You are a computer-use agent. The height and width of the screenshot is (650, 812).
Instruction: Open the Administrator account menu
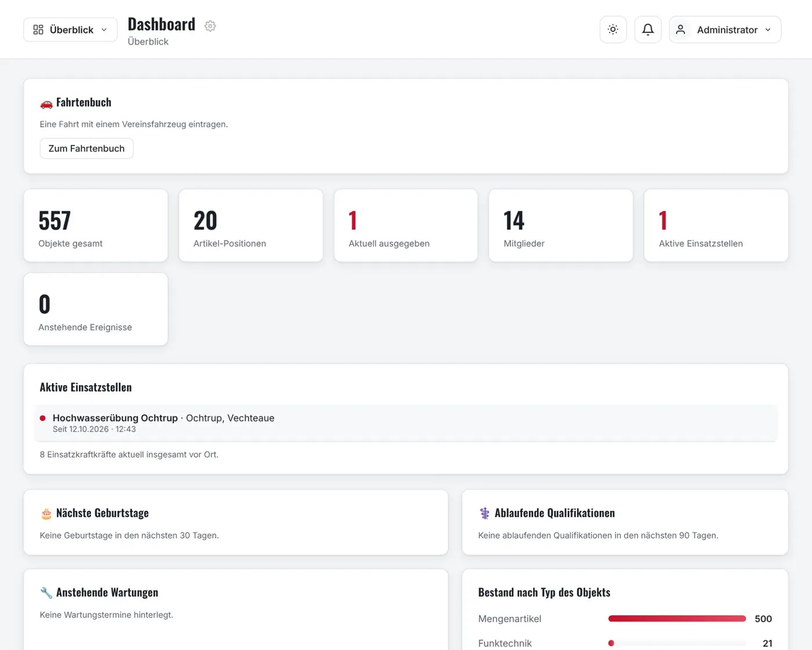coord(725,30)
